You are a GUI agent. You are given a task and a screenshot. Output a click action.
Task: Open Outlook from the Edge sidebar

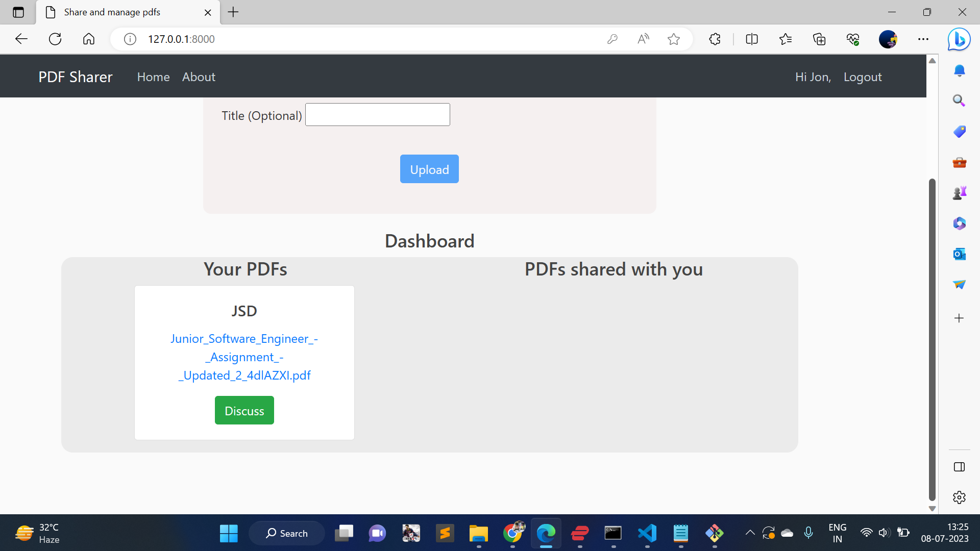(x=959, y=254)
